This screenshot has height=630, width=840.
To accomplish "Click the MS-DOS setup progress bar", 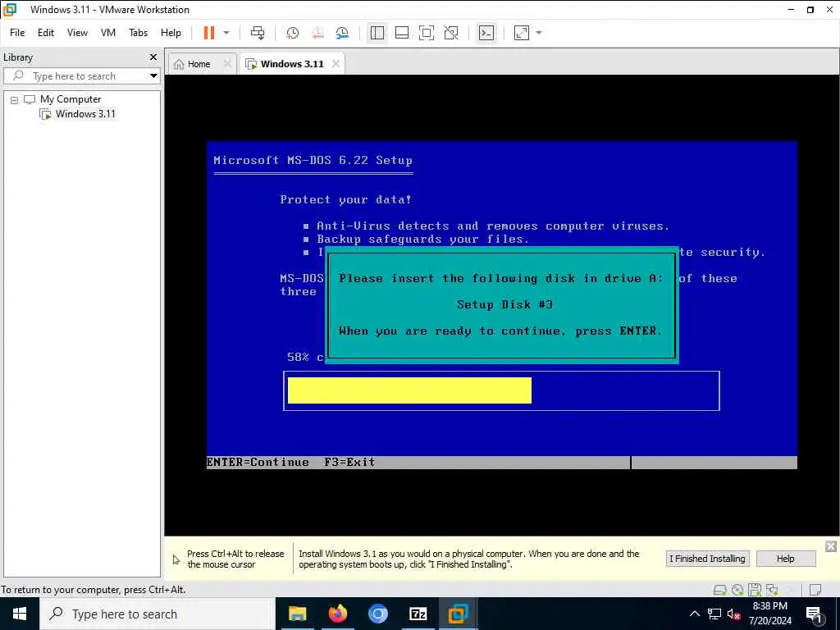I will pyautogui.click(x=501, y=390).
